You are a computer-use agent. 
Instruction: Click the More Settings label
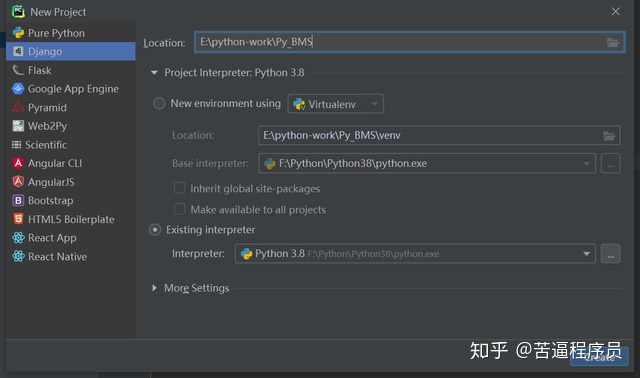197,288
